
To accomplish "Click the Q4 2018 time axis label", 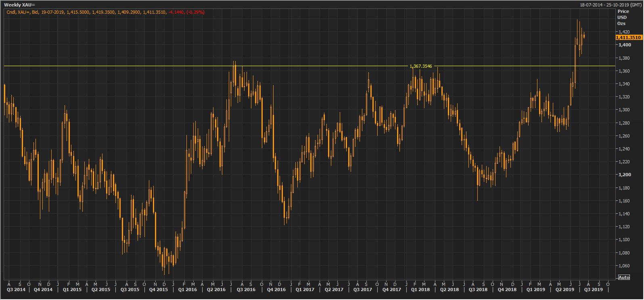I will click(x=507, y=290).
